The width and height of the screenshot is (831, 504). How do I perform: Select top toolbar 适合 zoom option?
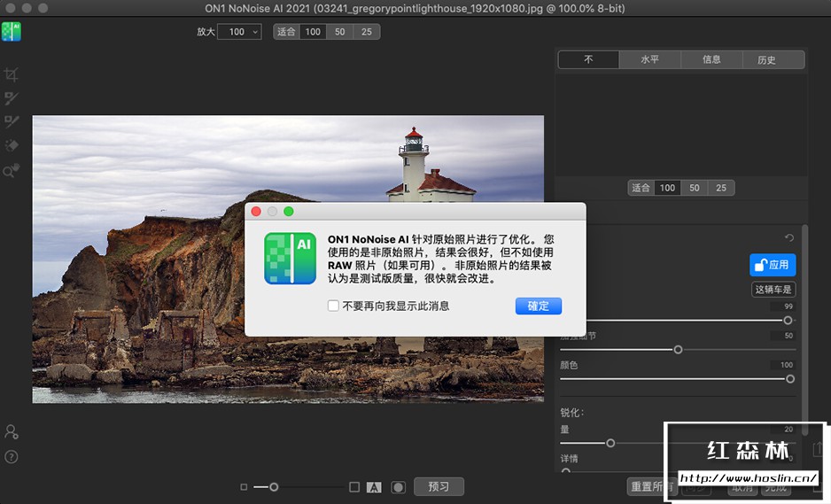(x=286, y=32)
